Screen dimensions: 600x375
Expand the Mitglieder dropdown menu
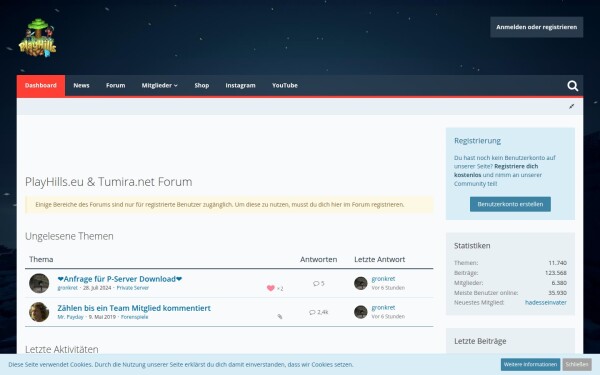160,85
